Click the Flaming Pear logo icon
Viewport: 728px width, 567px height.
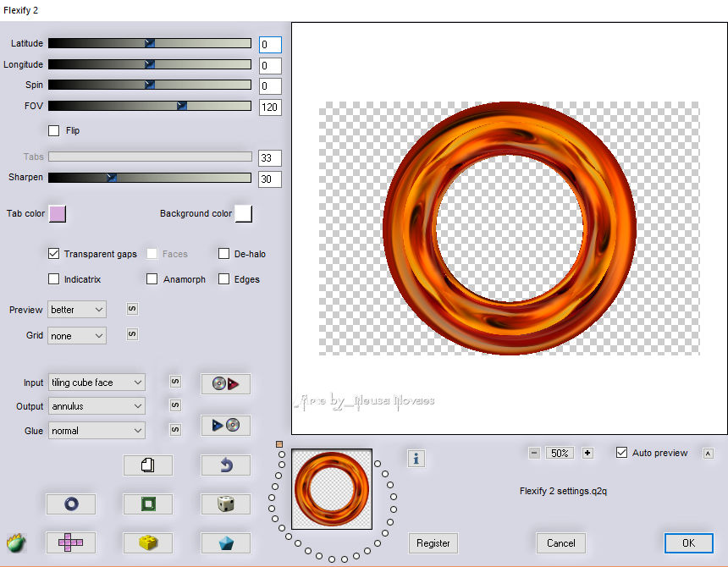tap(16, 542)
